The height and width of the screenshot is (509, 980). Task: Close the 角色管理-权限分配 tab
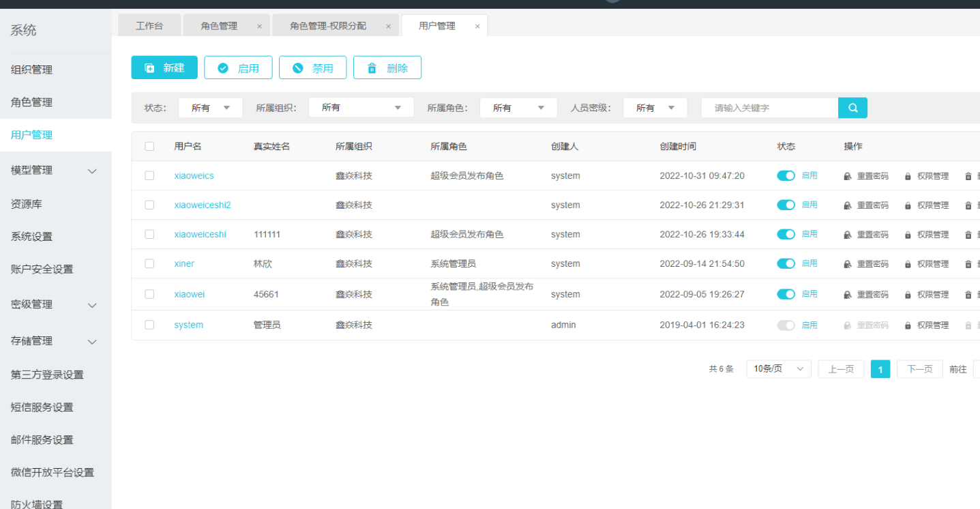tap(388, 27)
